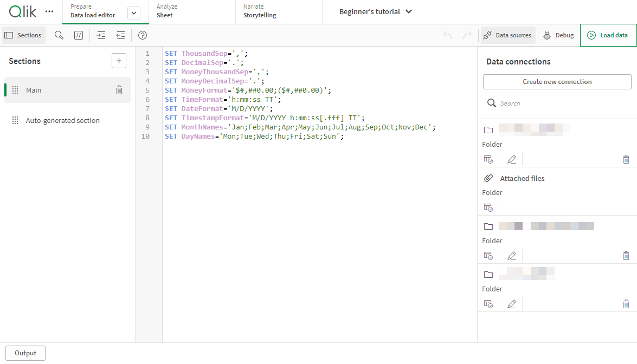Viewport: 637px width, 364px height.
Task: Toggle the Sections panel visibility
Action: (x=23, y=35)
